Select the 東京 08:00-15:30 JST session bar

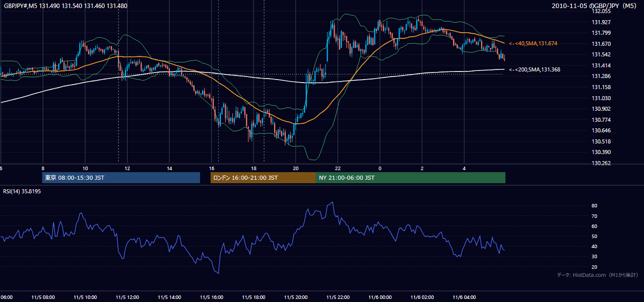(x=121, y=178)
